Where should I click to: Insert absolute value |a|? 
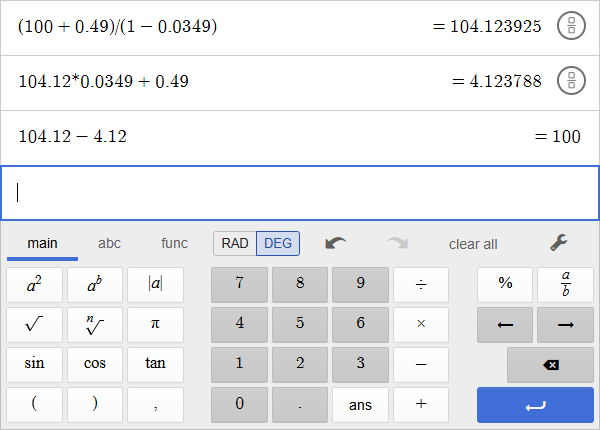point(155,285)
